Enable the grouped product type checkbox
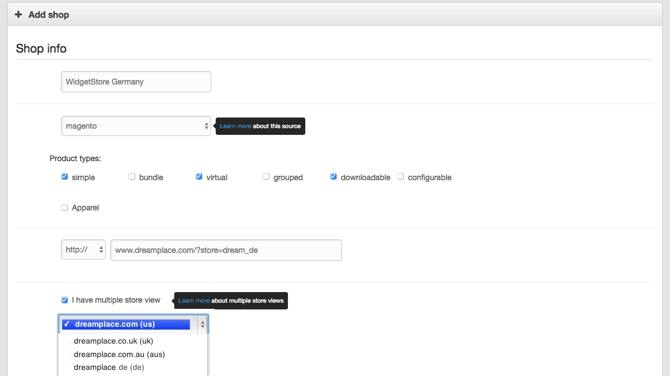 pyautogui.click(x=266, y=176)
